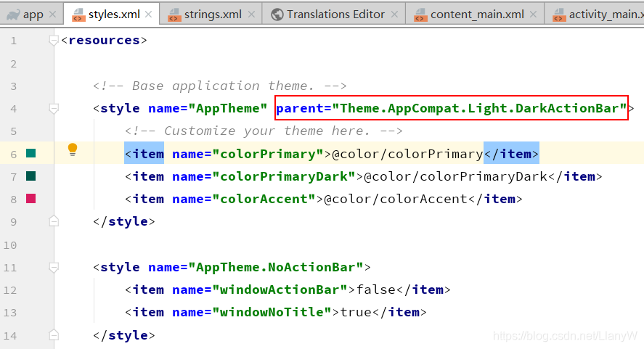Click the colorPrimaryDark gutter swatch
644x349 pixels.
coord(30,176)
